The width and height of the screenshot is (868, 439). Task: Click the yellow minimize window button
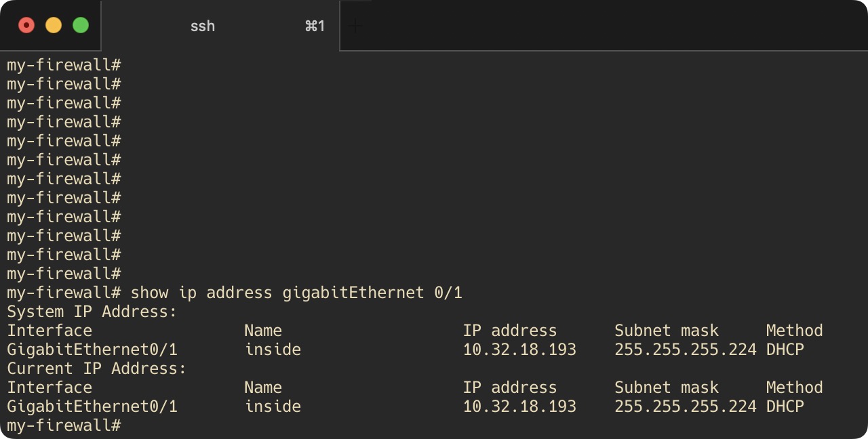coord(54,26)
